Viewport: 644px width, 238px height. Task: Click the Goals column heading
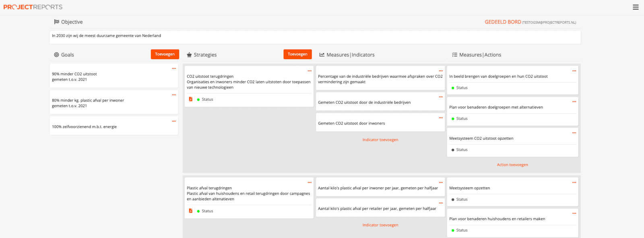[68, 55]
